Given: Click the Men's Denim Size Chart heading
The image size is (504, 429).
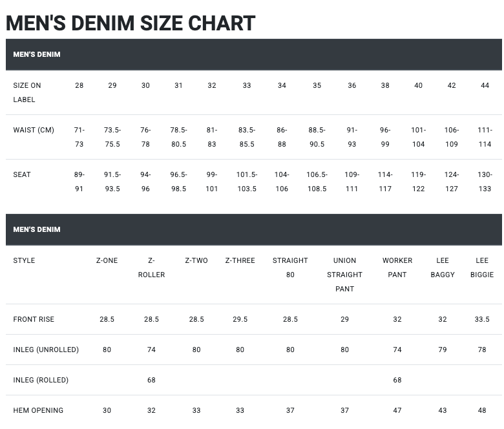Looking at the screenshot, I should [131, 23].
